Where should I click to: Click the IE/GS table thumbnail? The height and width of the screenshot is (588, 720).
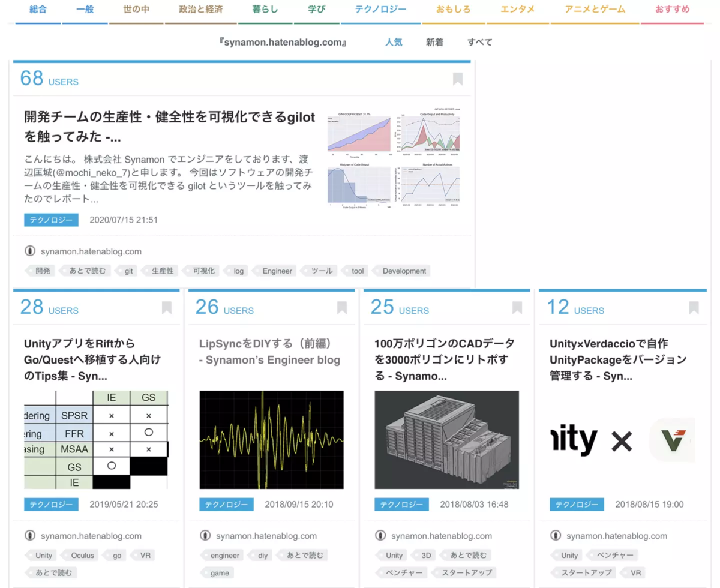coord(96,440)
